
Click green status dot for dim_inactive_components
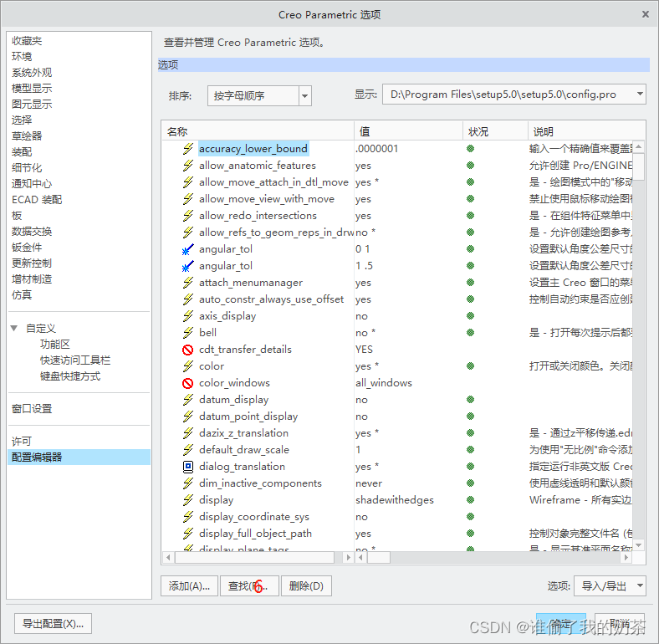470,483
